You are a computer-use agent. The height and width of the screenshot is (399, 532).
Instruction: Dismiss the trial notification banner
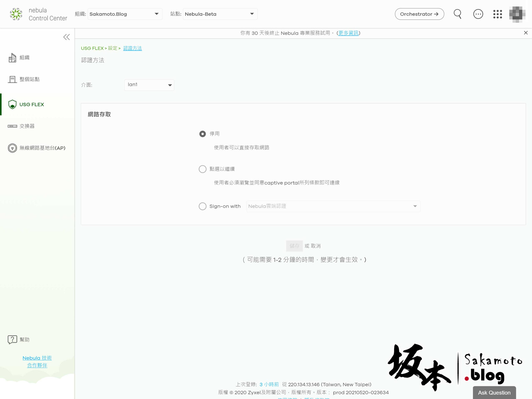[x=526, y=33]
